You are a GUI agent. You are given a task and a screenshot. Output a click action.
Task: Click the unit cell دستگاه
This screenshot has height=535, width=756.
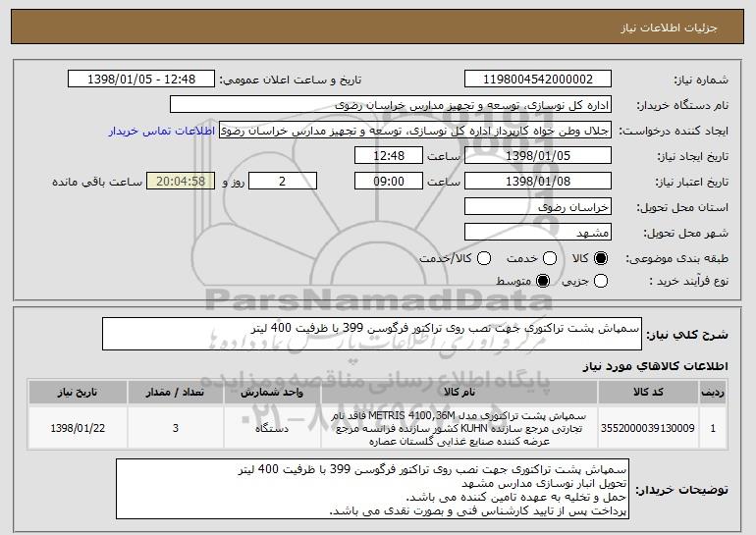tap(272, 428)
